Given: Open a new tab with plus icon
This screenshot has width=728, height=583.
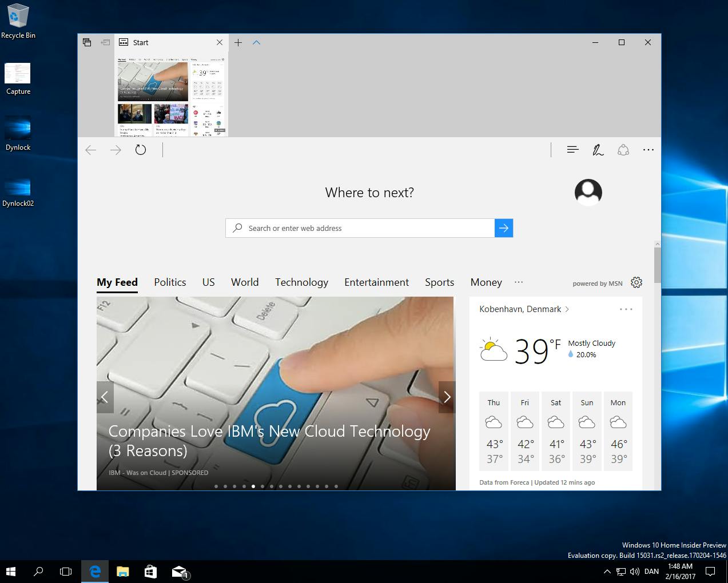Looking at the screenshot, I should (238, 42).
